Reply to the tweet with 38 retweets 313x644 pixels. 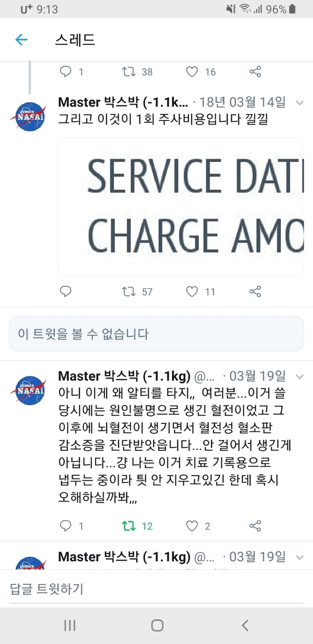pyautogui.click(x=66, y=72)
